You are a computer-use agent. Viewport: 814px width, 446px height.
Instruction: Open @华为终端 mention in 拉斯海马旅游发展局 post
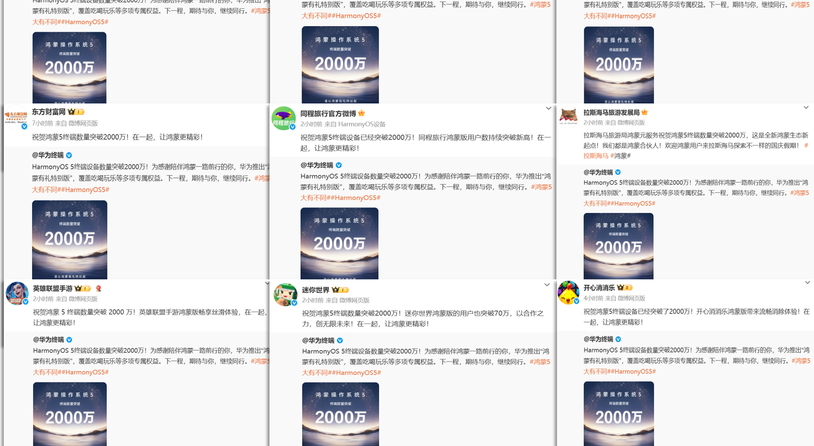pyautogui.click(x=598, y=172)
